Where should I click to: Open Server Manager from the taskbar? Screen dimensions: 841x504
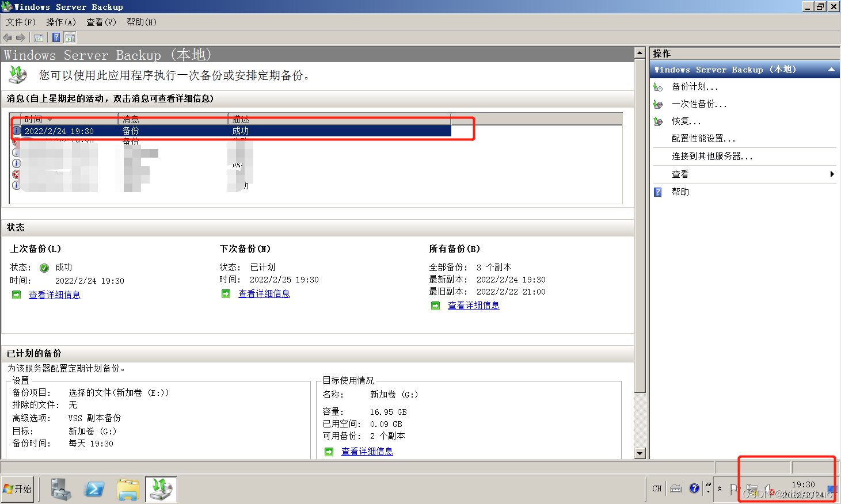[60, 489]
